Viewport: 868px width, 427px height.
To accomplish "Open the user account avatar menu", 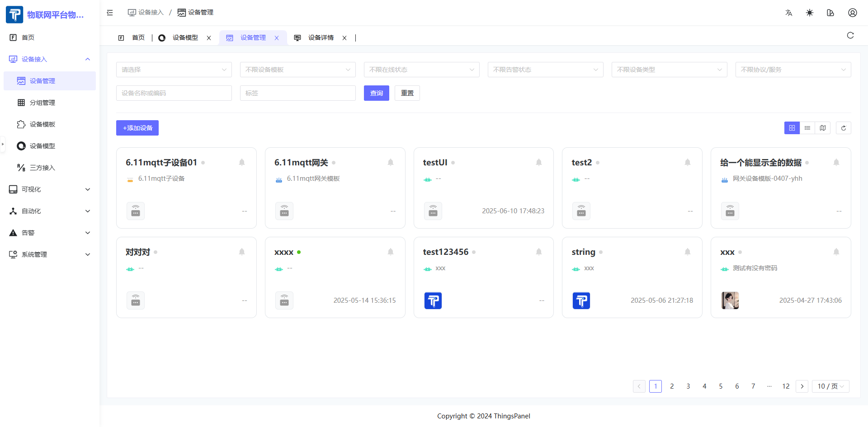I will coord(852,13).
